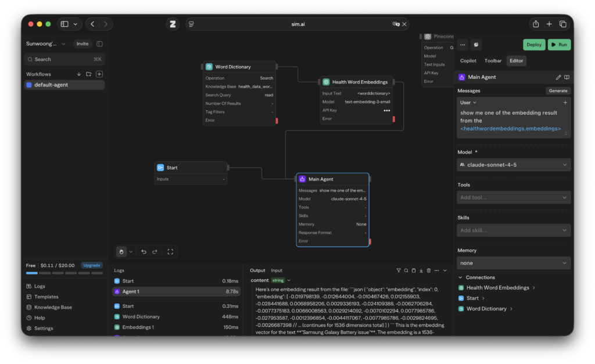Toggle the left sidebar collapse icon near Invite
The image size is (595, 364).
tap(99, 44)
